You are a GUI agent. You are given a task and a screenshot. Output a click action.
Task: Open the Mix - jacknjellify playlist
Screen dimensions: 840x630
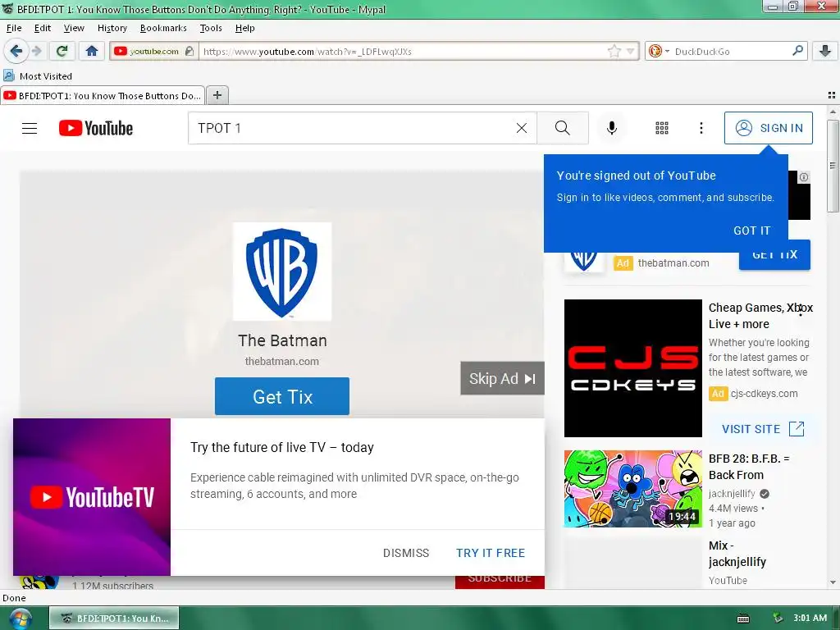coord(737,554)
